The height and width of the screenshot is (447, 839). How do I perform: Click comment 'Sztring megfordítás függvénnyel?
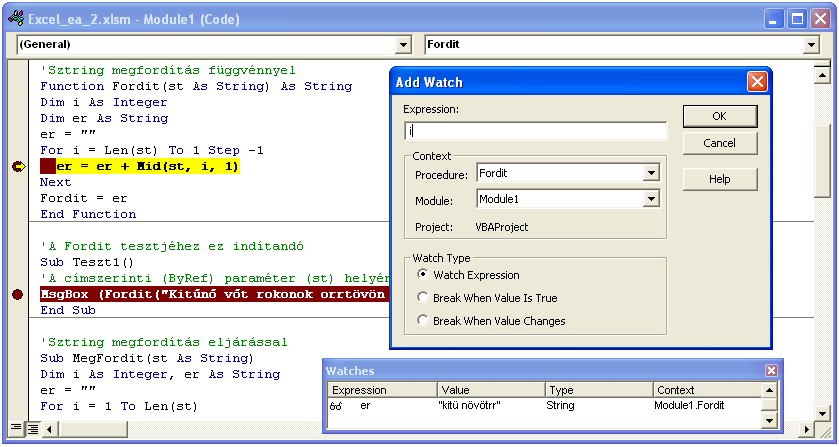[x=167, y=70]
